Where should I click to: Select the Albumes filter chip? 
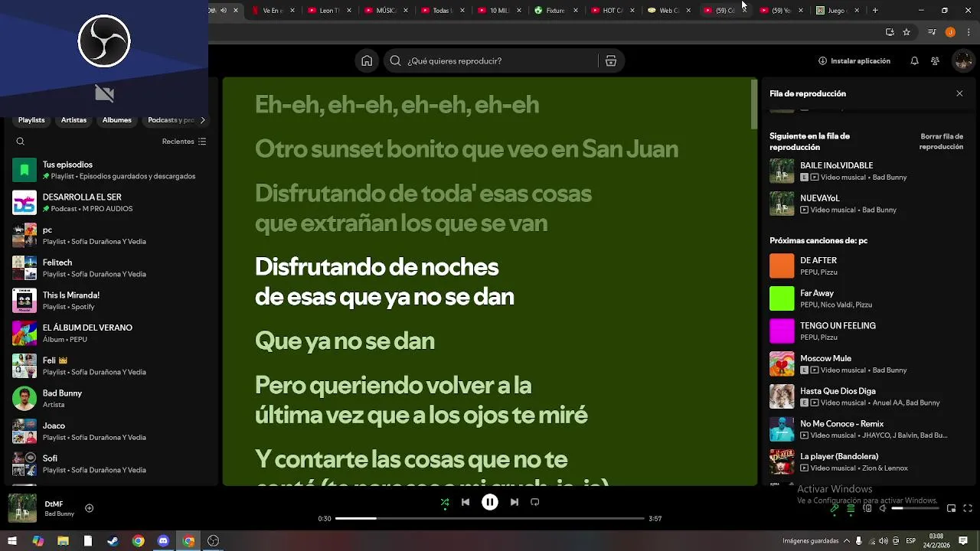[117, 120]
